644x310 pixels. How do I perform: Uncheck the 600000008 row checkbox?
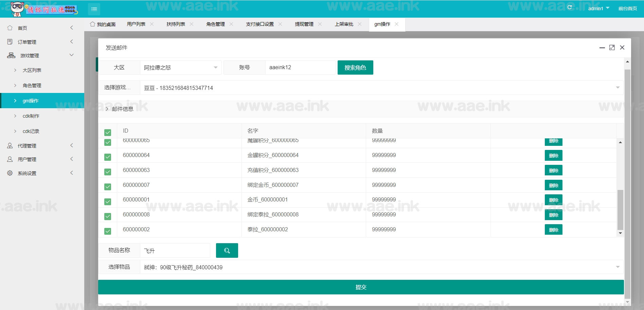click(x=108, y=216)
